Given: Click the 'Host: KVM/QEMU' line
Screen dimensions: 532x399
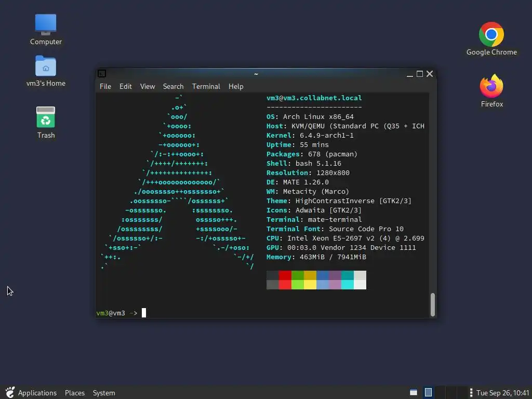Looking at the screenshot, I should pos(345,126).
